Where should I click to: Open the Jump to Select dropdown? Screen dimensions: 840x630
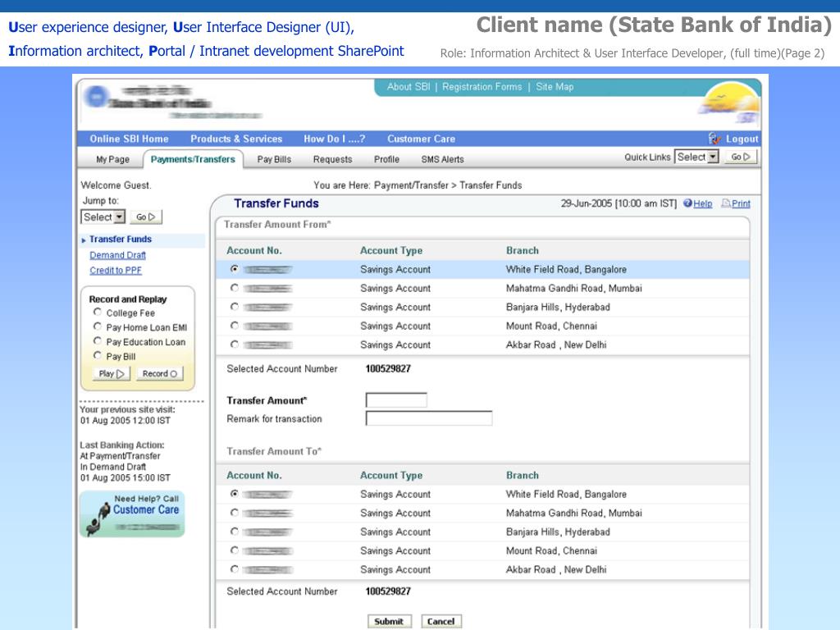point(103,217)
